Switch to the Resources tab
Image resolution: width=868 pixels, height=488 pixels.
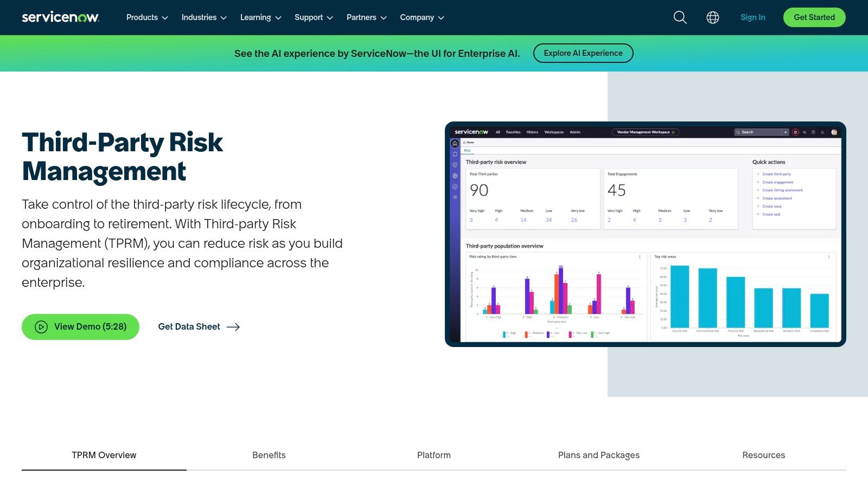coord(763,455)
